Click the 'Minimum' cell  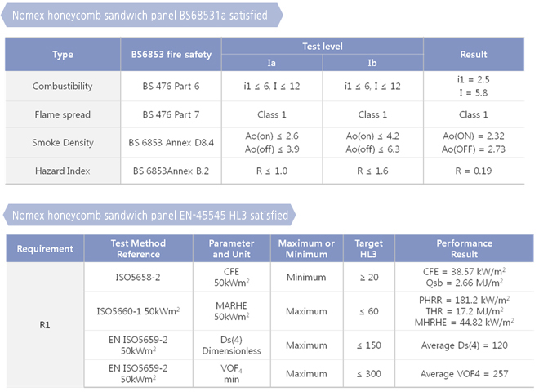pyautogui.click(x=306, y=277)
